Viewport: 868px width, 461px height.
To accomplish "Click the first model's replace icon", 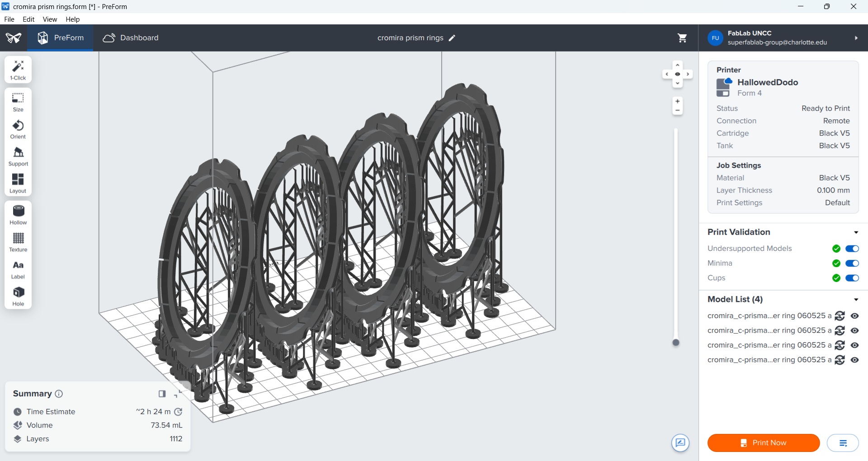I will click(840, 316).
